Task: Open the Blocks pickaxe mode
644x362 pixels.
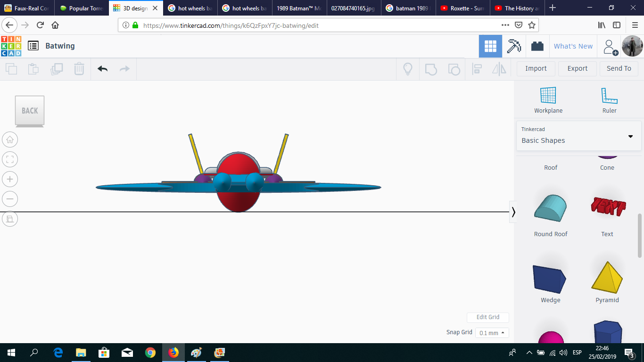Action: tap(514, 46)
